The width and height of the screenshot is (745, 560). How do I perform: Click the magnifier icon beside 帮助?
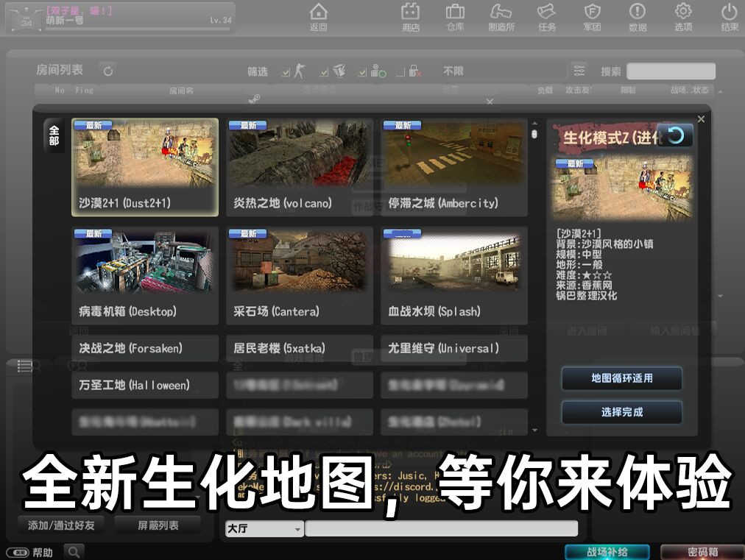coord(74,552)
